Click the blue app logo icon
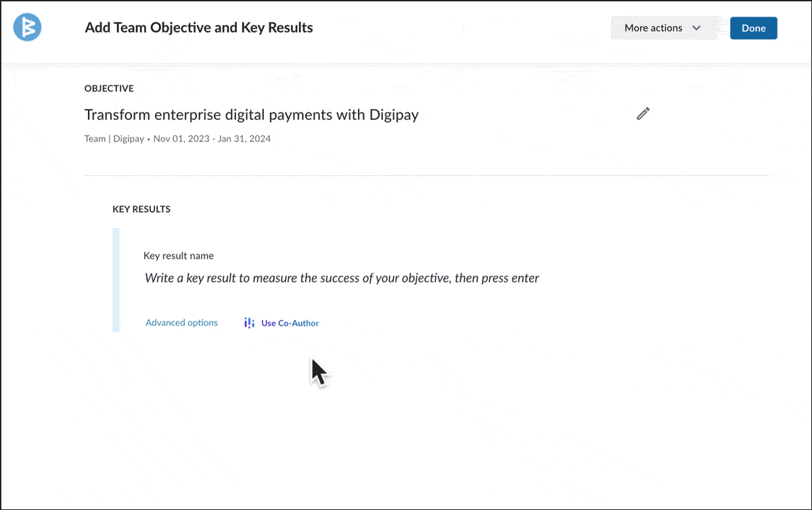Image resolution: width=812 pixels, height=510 pixels. [28, 28]
